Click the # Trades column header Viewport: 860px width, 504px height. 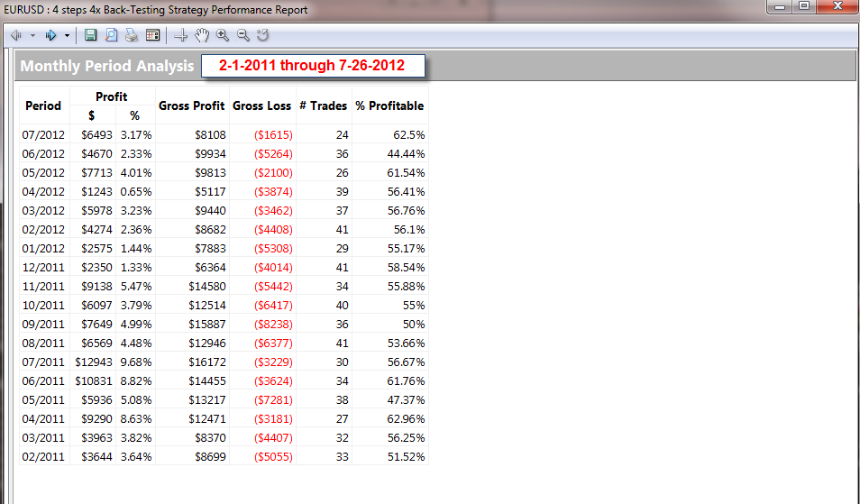pos(323,105)
